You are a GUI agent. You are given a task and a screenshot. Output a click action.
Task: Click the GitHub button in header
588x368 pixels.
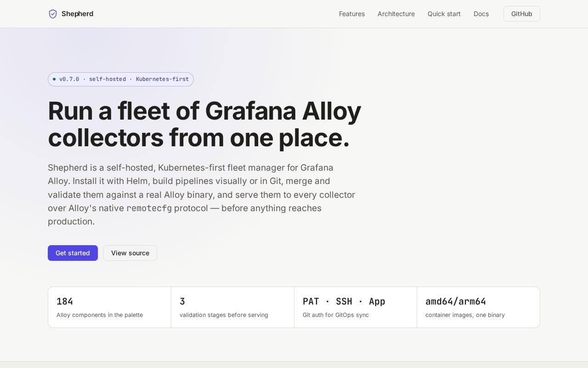[x=522, y=14]
